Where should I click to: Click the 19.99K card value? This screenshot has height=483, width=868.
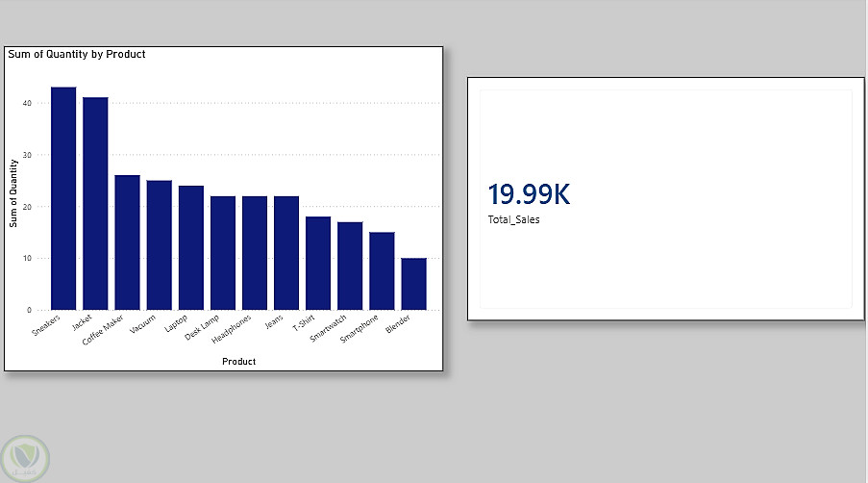point(529,194)
